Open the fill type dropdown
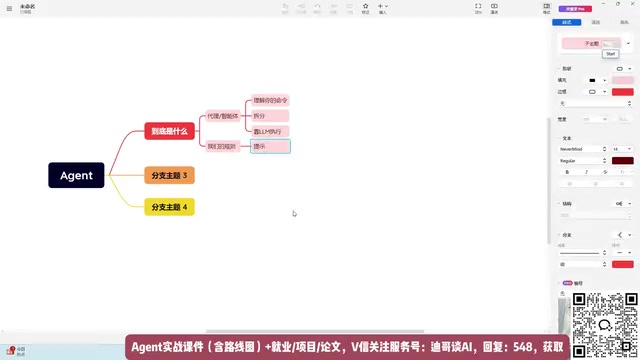The height and width of the screenshot is (360, 640). click(597, 80)
